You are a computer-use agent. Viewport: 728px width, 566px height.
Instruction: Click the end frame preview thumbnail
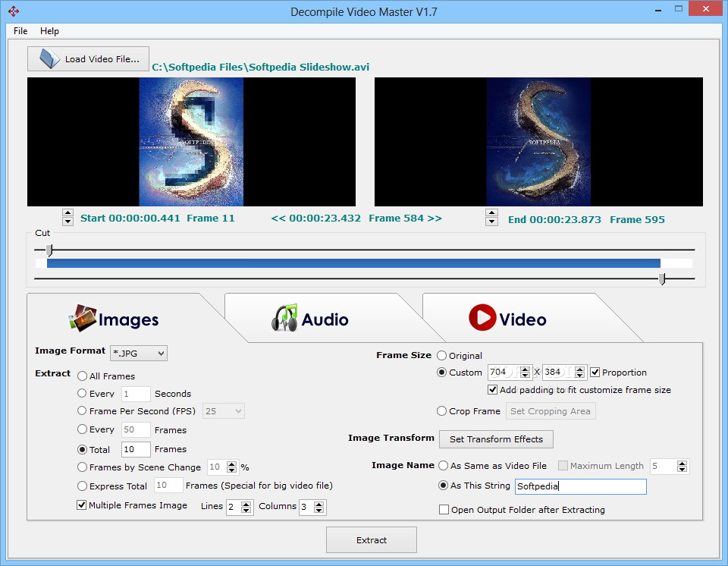pos(538,142)
